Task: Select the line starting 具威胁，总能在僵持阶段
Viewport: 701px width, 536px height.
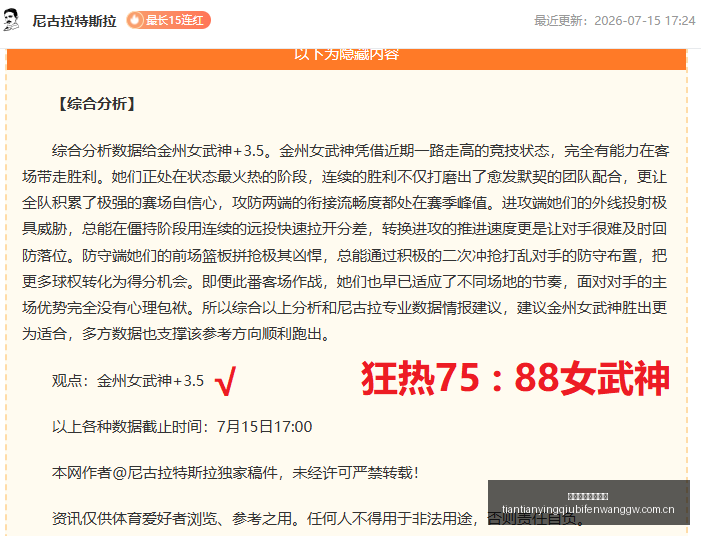Action: click(x=345, y=229)
